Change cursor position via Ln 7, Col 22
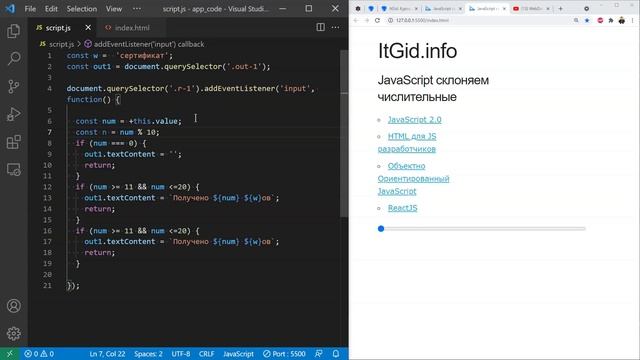Image resolution: width=640 pixels, height=360 pixels. click(107, 354)
